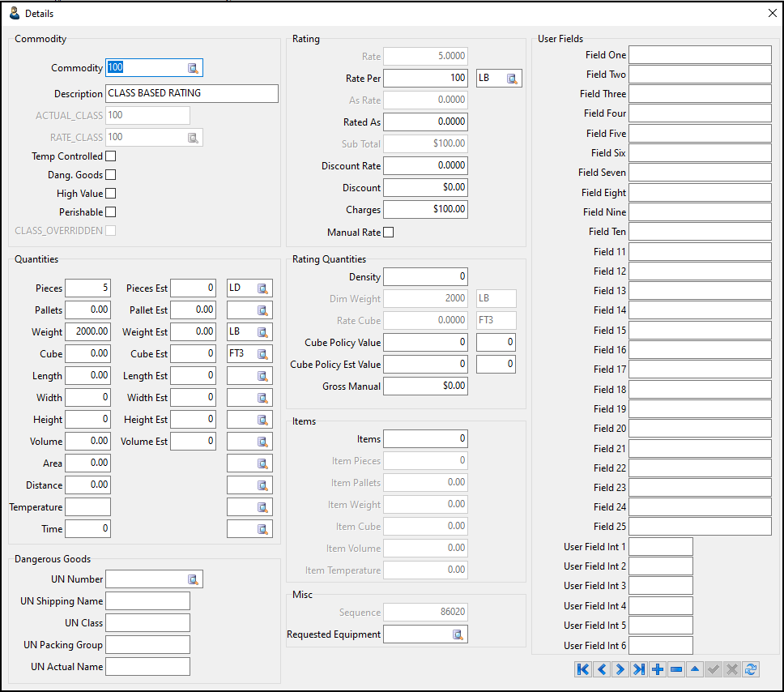Toggle the Manual Rate checkbox
784x692 pixels.
(x=388, y=233)
